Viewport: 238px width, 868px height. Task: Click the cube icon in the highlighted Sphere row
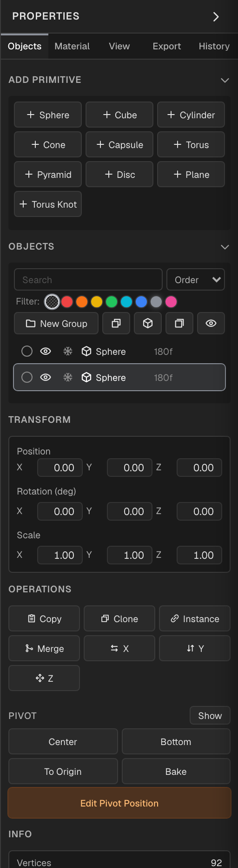coord(86,377)
